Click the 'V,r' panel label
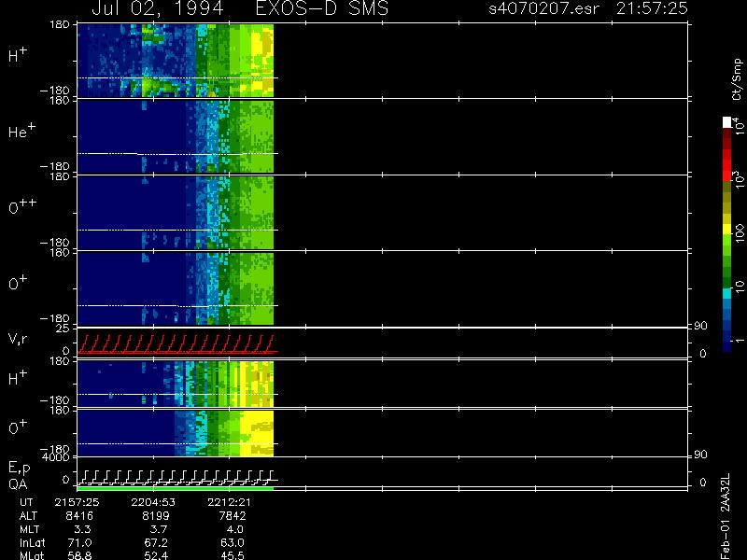Image resolution: width=747 pixels, height=560 pixels. (x=18, y=339)
